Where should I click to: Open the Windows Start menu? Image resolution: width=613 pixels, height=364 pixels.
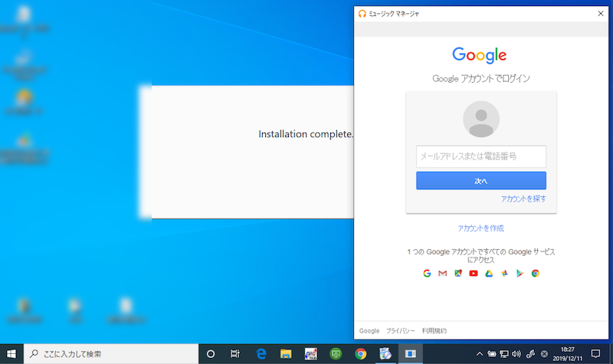[11, 353]
